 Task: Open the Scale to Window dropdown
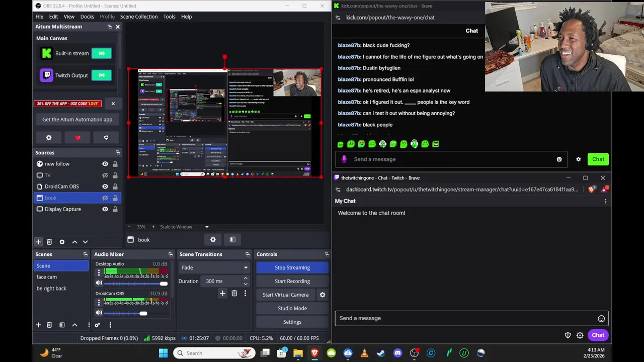point(184,227)
